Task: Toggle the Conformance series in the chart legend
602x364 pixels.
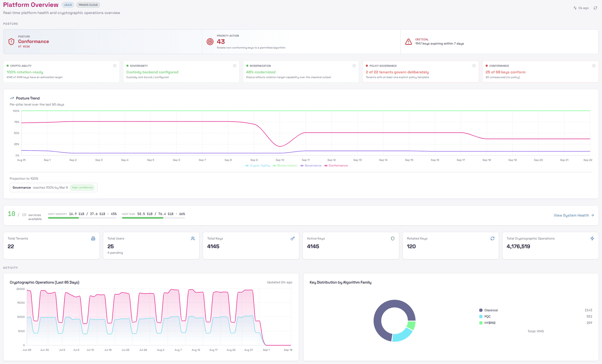Action: click(x=336, y=166)
